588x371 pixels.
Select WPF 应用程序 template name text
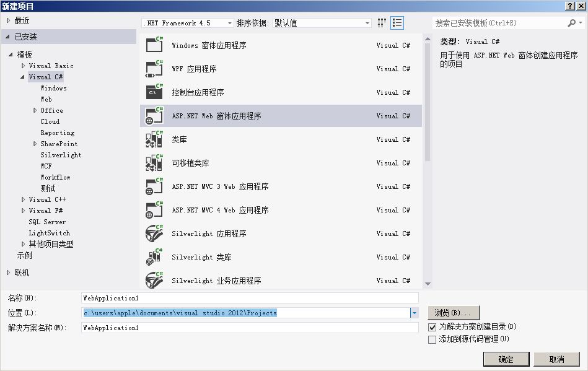[x=195, y=69]
